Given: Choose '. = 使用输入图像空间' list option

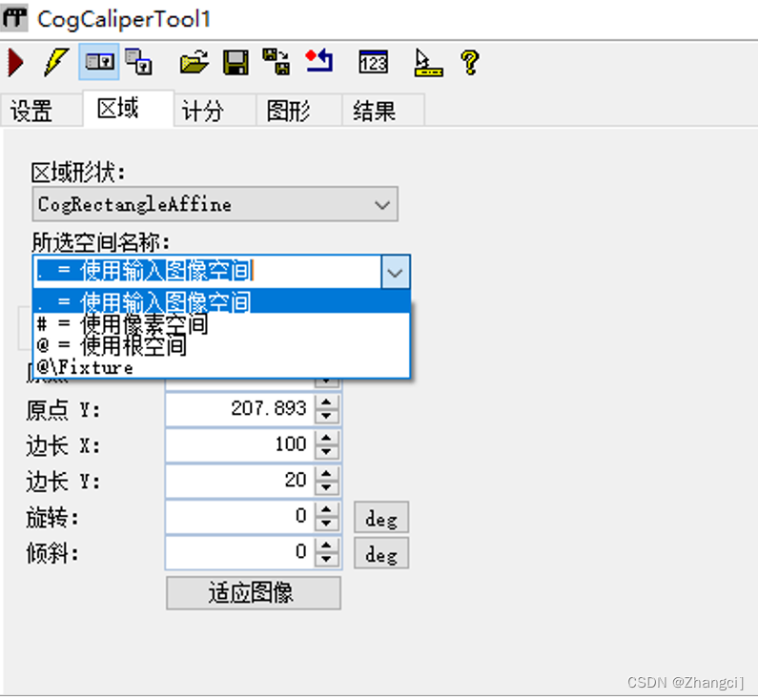Looking at the screenshot, I should [x=221, y=301].
